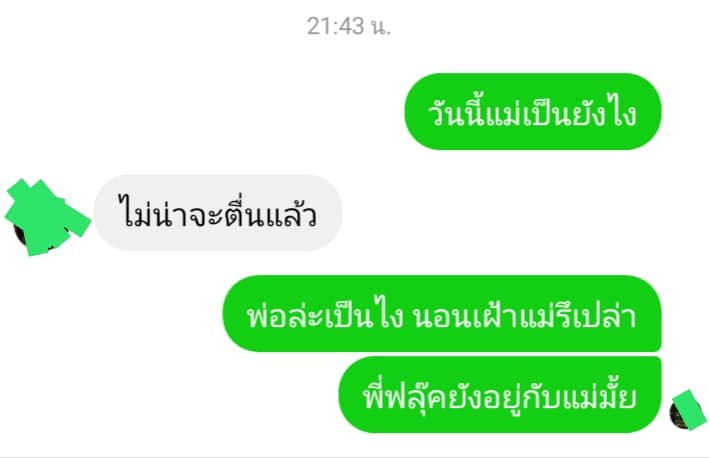This screenshot has width=709, height=458.
Task: Select the message 'พ่อล่ะเป็นไง นอนเฝ้าแม่รึเปล่า'
Action: point(442,313)
